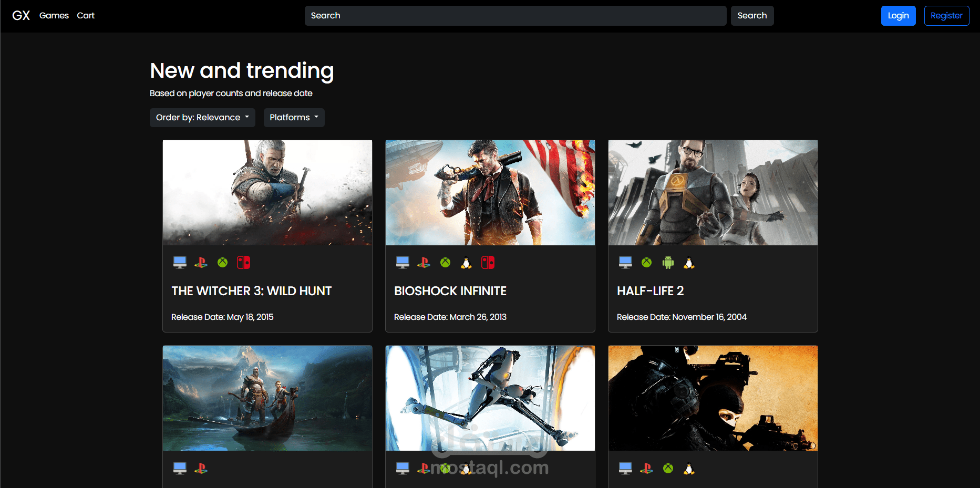Click the Xbox icon on Half-Life 2 card
980x488 pixels.
[646, 263]
